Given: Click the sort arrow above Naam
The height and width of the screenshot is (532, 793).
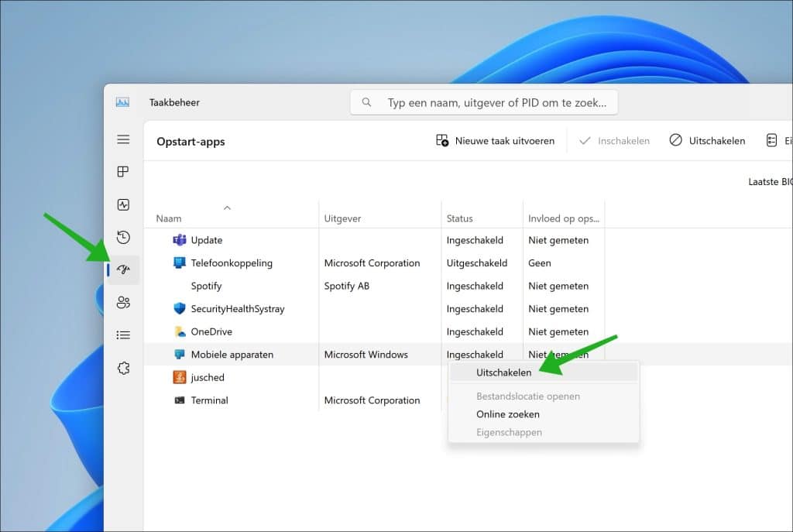Looking at the screenshot, I should point(227,208).
